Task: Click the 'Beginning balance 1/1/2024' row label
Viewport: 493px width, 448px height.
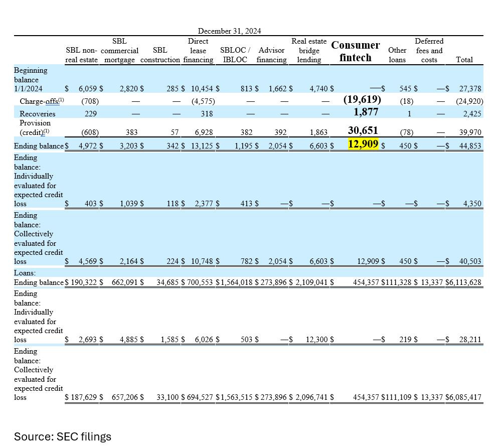Action: (31, 79)
